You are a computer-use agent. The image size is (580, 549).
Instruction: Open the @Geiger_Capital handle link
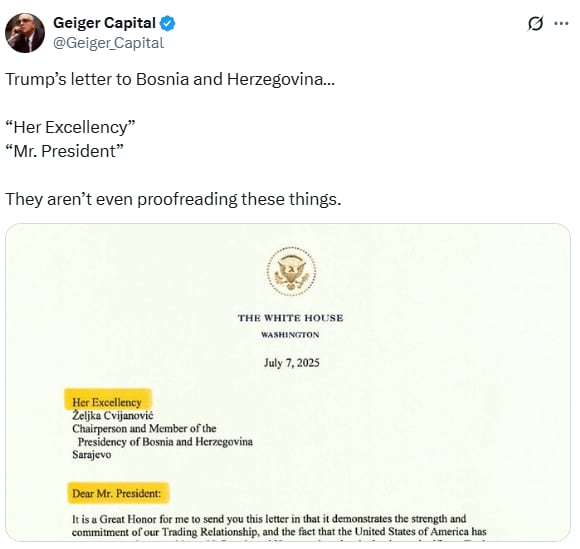click(108, 43)
